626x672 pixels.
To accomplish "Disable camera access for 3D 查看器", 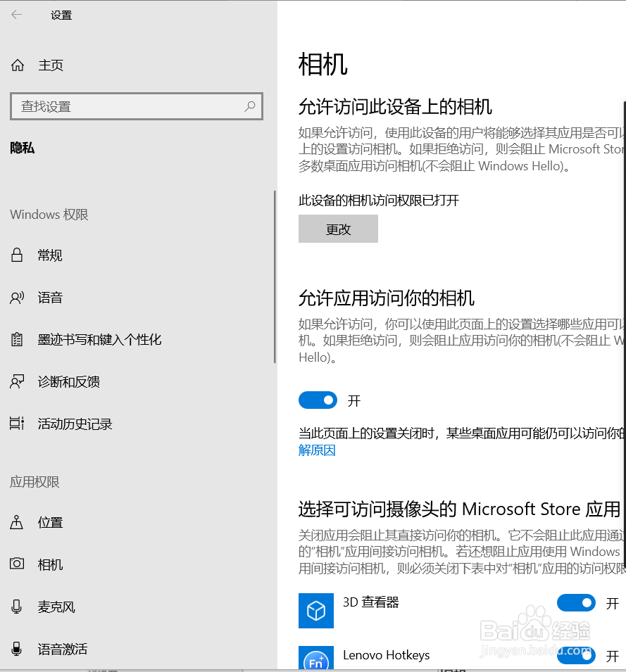I will (576, 603).
